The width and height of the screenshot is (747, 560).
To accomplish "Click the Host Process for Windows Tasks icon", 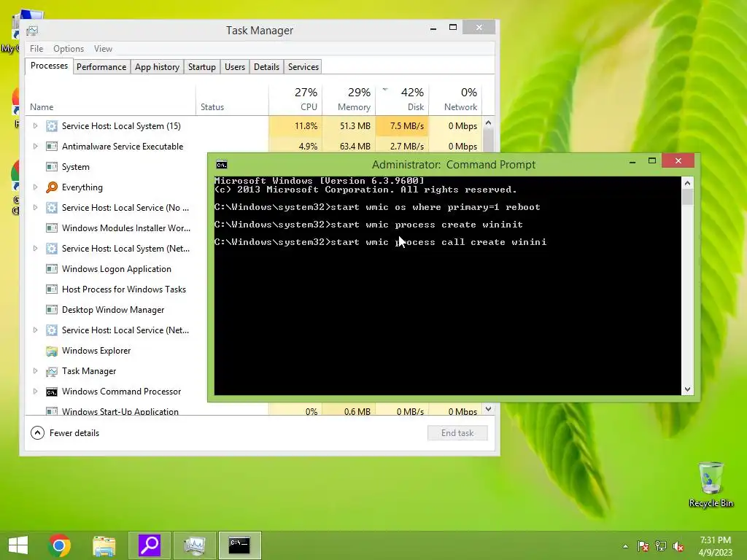I will [x=52, y=289].
